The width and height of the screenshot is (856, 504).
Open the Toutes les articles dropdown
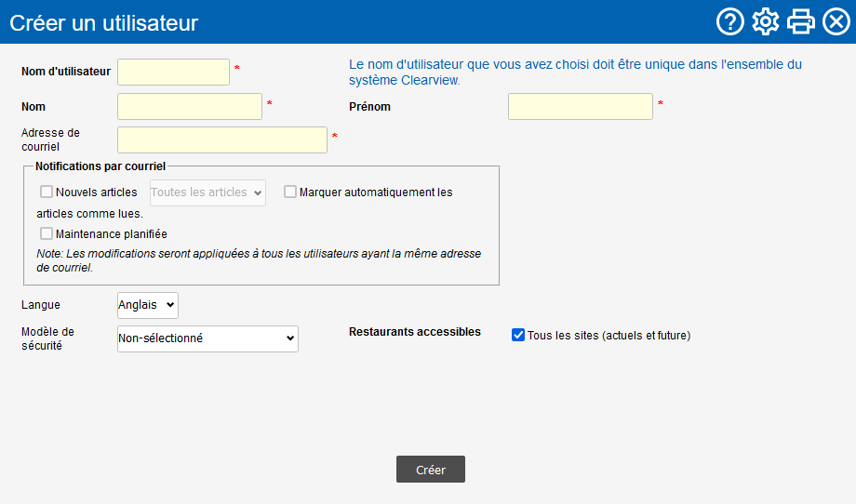coord(208,192)
